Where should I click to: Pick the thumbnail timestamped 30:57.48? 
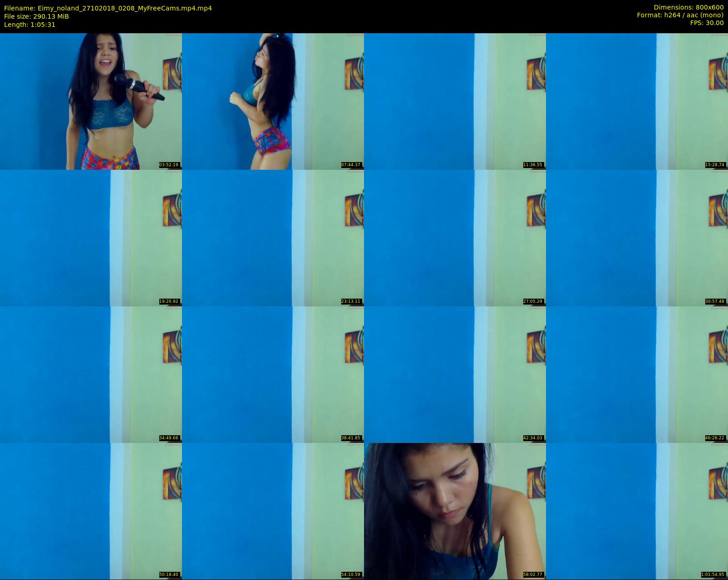pyautogui.click(x=637, y=238)
